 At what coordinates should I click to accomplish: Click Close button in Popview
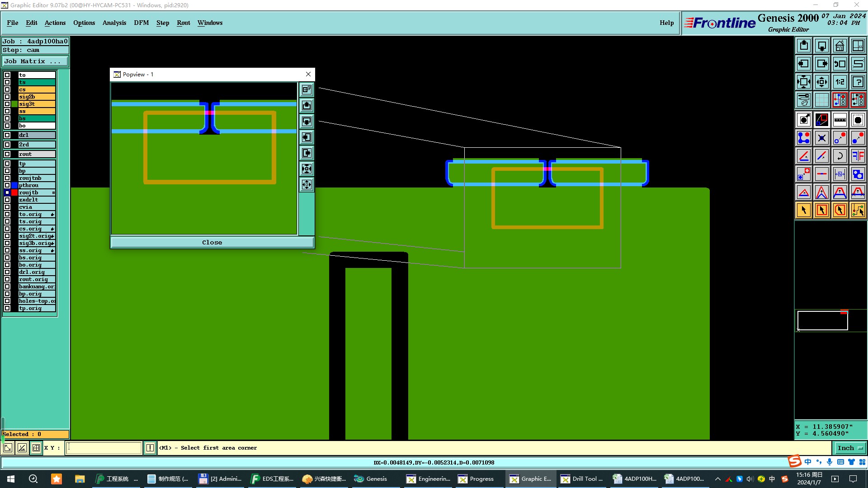[212, 243]
